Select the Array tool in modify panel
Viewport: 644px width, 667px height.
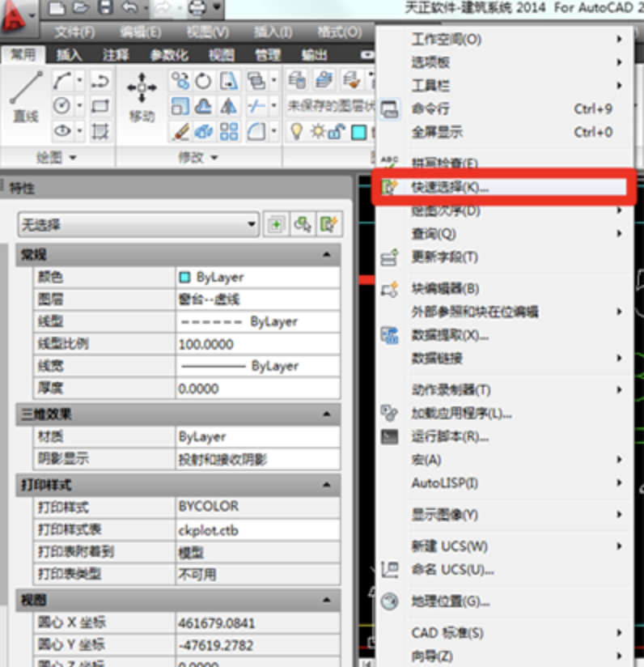click(x=229, y=131)
